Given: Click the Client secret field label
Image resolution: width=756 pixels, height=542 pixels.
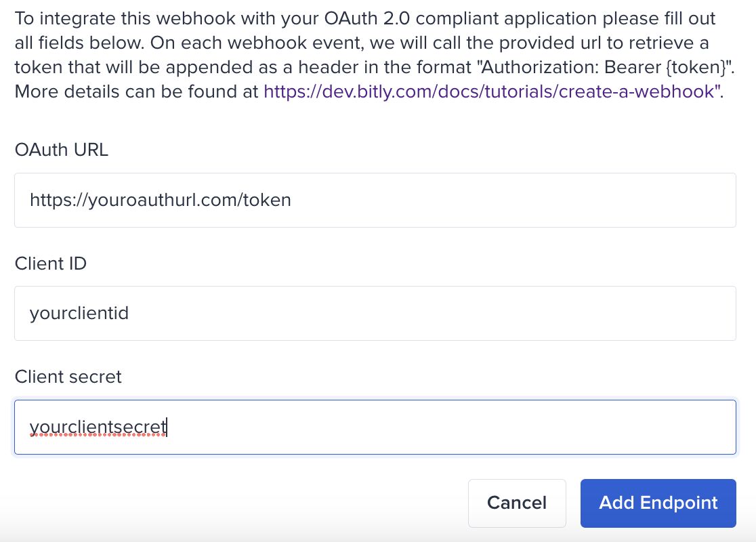Looking at the screenshot, I should [68, 377].
